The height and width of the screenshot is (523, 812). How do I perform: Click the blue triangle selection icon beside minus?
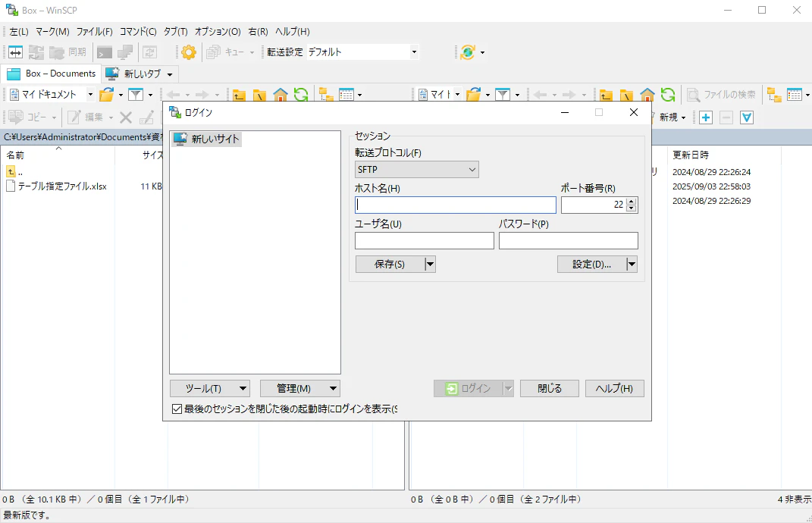(x=747, y=117)
